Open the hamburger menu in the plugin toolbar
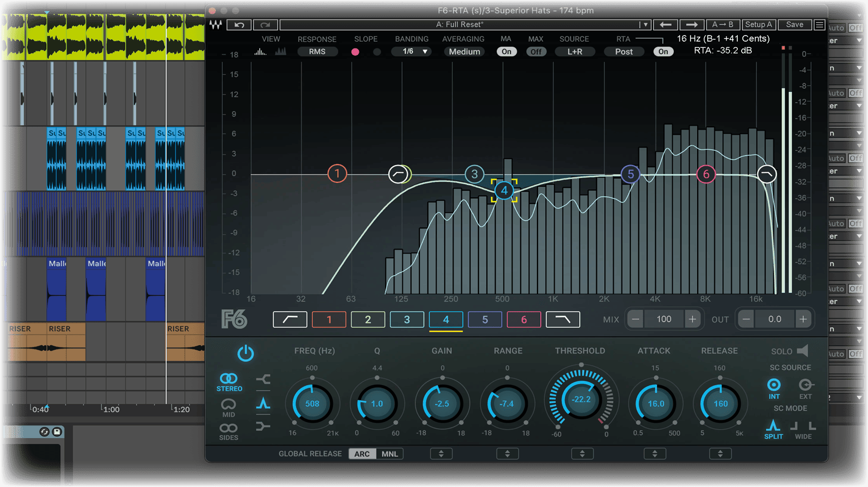This screenshot has height=487, width=868. point(820,24)
